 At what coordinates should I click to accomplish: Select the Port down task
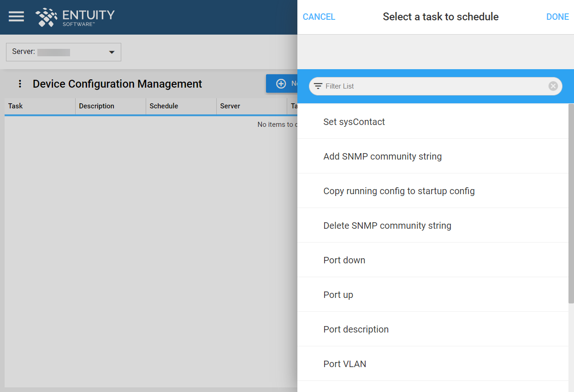coord(344,260)
